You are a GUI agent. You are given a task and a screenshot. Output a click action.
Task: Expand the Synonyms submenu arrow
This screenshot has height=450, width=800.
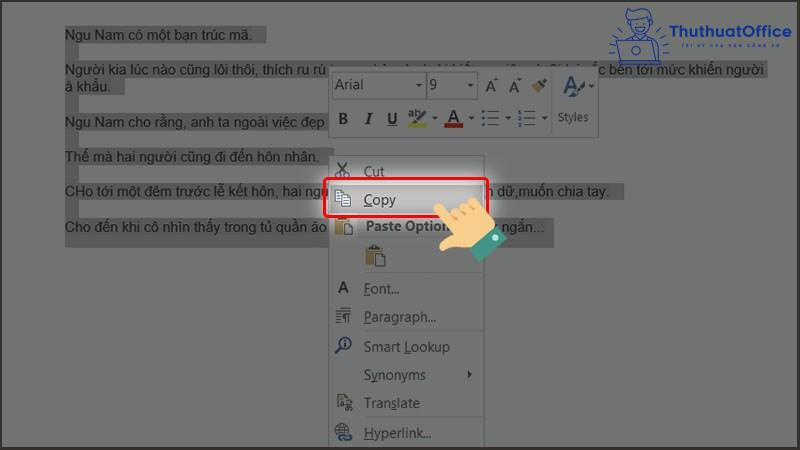(469, 374)
